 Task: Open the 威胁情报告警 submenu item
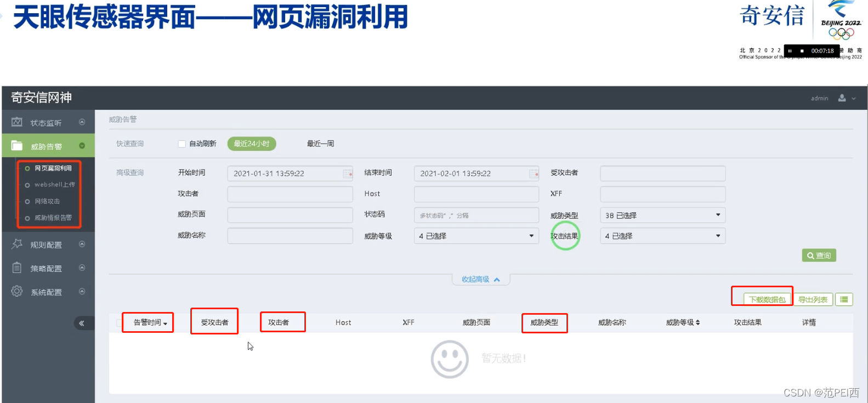(53, 218)
